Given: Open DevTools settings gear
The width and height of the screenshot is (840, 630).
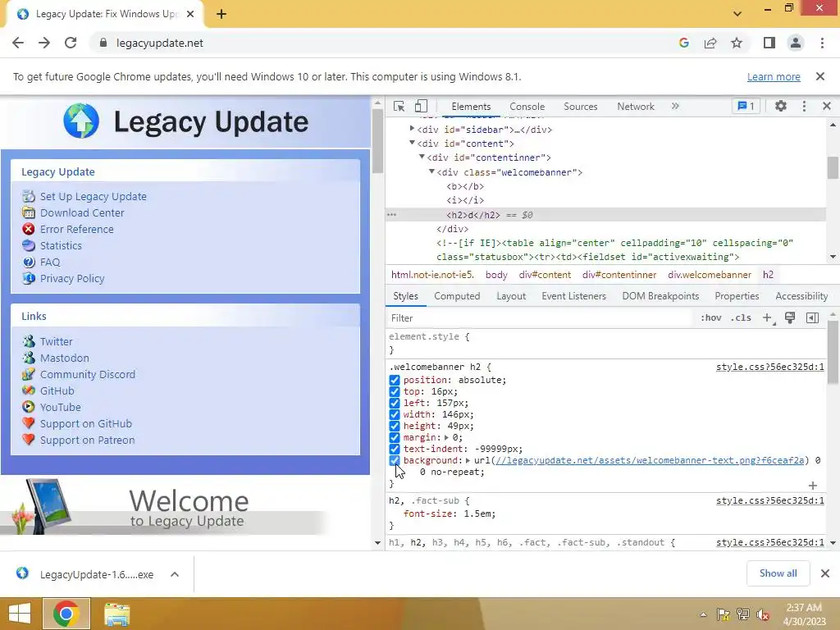Looking at the screenshot, I should 781,106.
